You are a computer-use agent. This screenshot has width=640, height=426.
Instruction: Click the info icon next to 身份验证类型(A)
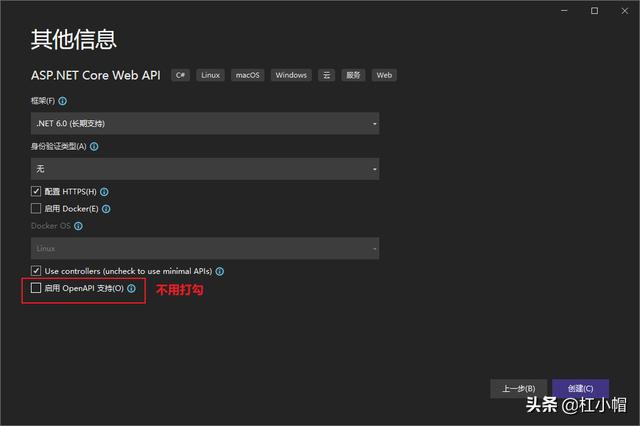[x=94, y=146]
